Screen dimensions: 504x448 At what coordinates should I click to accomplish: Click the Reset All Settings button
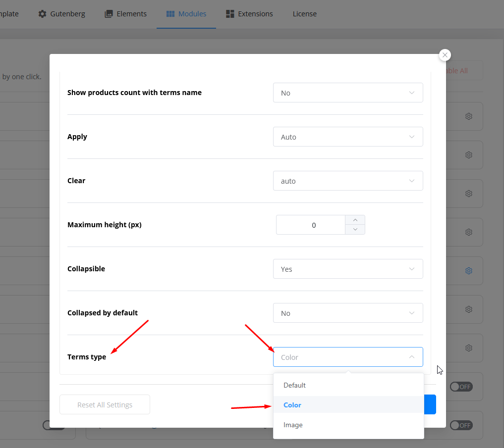click(105, 404)
